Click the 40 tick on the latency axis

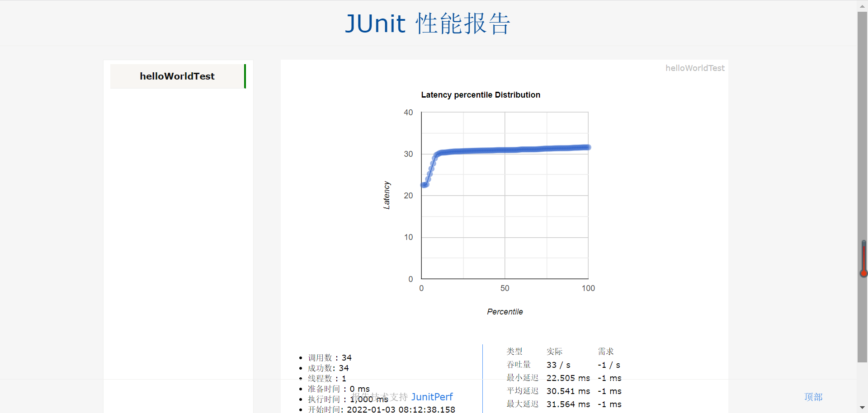point(408,113)
